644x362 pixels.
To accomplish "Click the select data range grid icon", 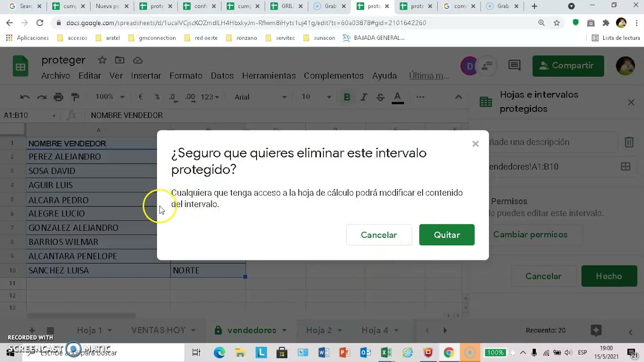I will [625, 166].
